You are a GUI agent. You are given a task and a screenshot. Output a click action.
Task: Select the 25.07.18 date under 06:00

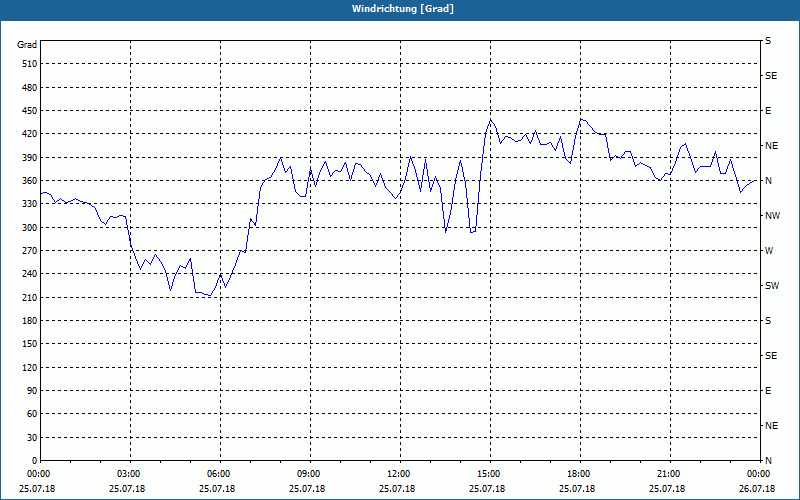click(217, 489)
